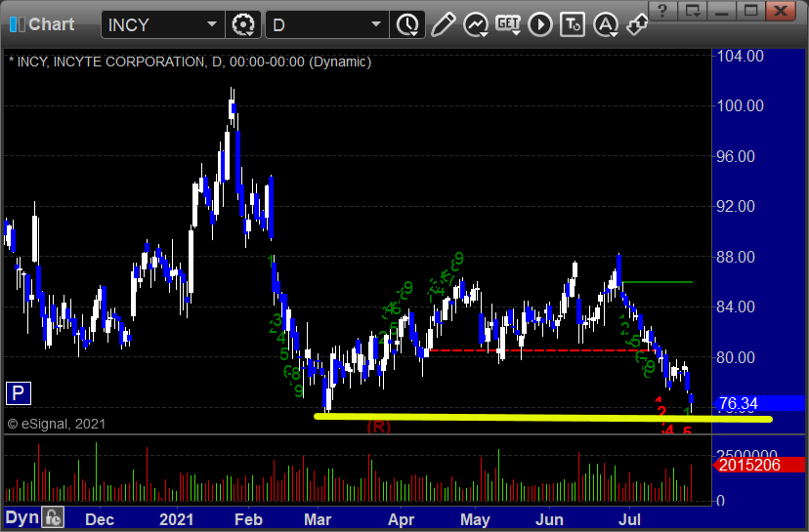This screenshot has width=809, height=532.
Task: Click the text template T icon
Action: 573,24
